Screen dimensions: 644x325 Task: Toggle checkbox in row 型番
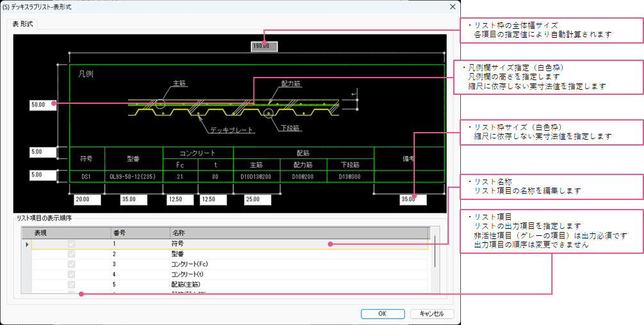tap(72, 254)
